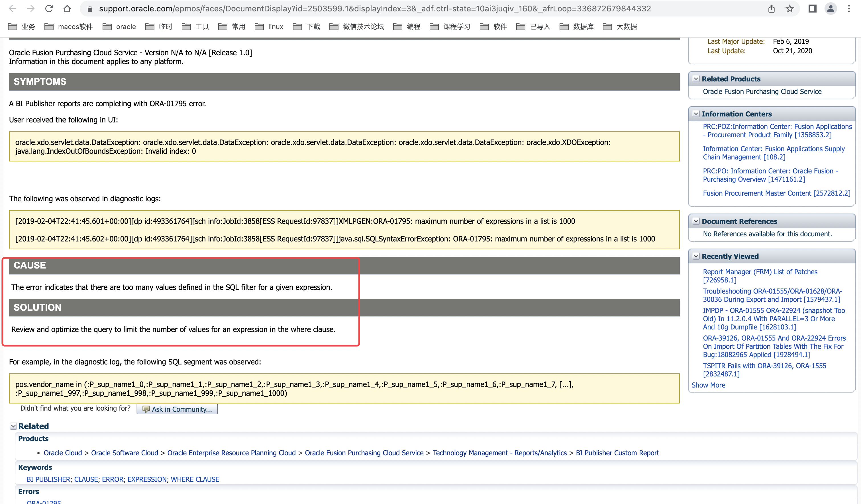
Task: Click the browser back arrow
Action: [x=13, y=9]
